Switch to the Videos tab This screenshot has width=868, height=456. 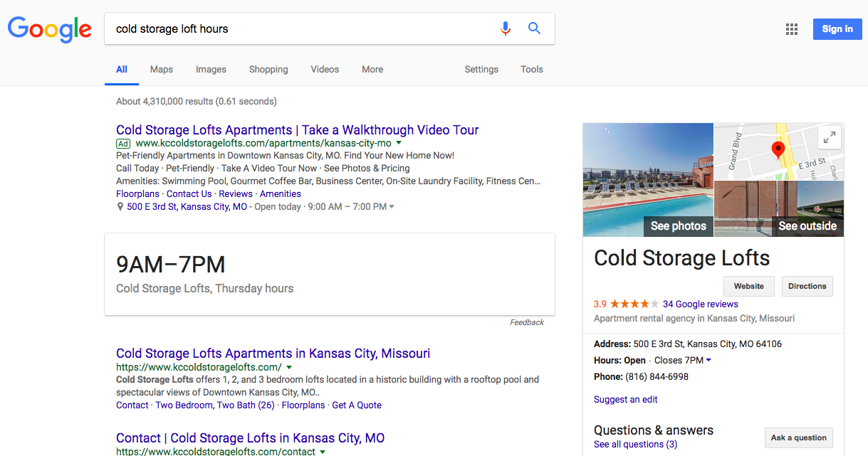pyautogui.click(x=325, y=70)
